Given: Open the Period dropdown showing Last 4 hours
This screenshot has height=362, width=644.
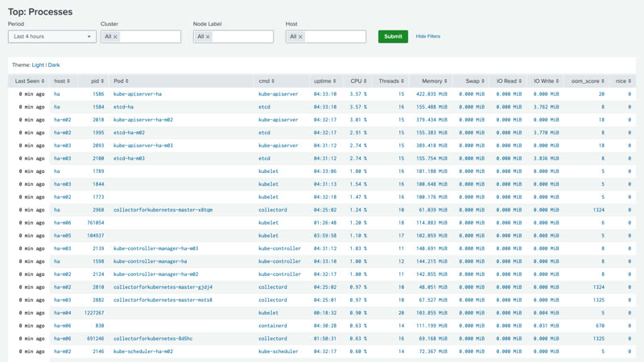Looking at the screenshot, I should click(52, 36).
